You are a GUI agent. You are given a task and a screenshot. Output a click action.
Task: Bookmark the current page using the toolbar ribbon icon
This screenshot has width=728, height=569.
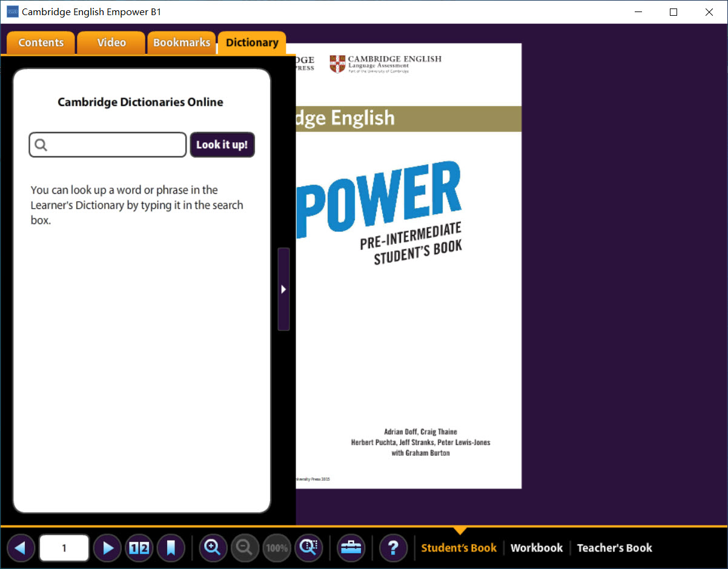[x=171, y=548]
